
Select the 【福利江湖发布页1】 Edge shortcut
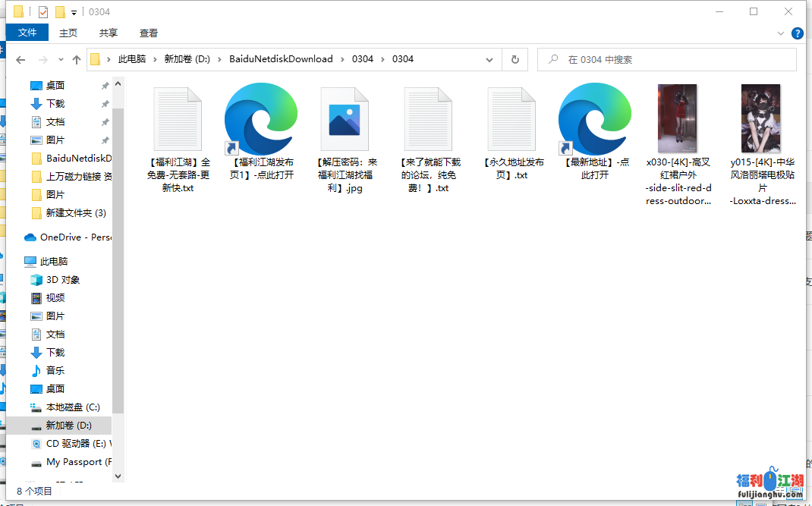coord(261,121)
